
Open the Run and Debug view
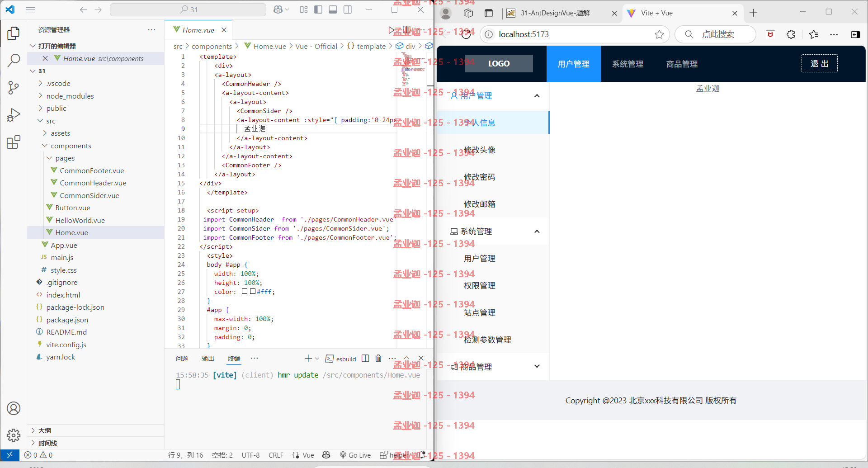click(14, 115)
